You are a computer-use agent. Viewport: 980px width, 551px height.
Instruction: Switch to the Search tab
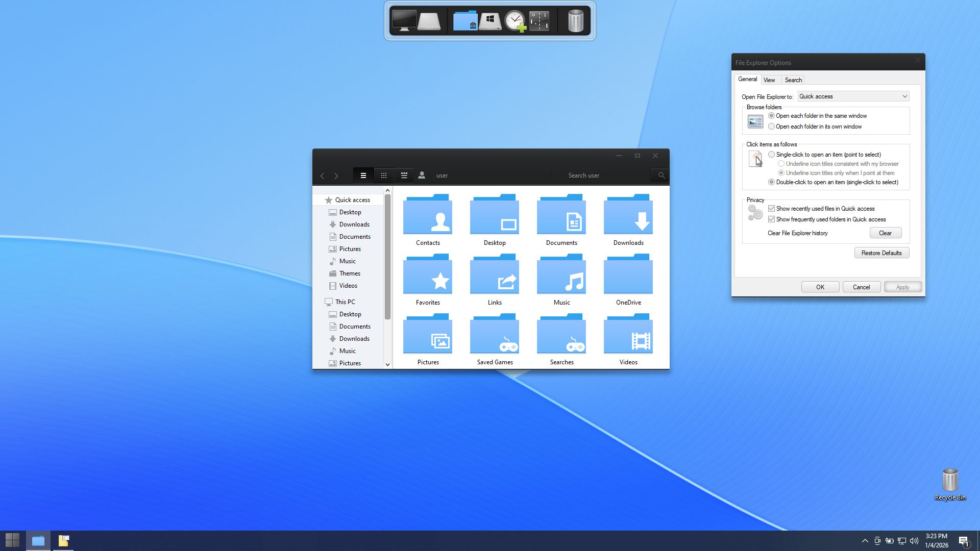tap(793, 80)
